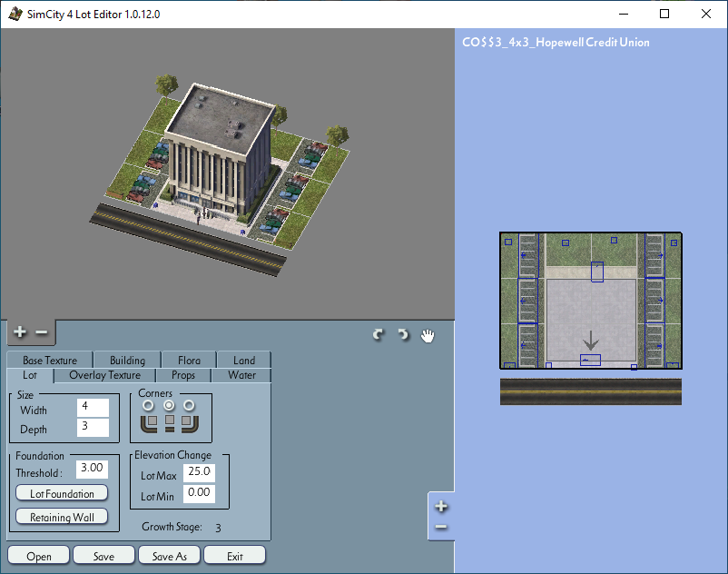Select the right corner radio button
The height and width of the screenshot is (574, 728).
189,406
